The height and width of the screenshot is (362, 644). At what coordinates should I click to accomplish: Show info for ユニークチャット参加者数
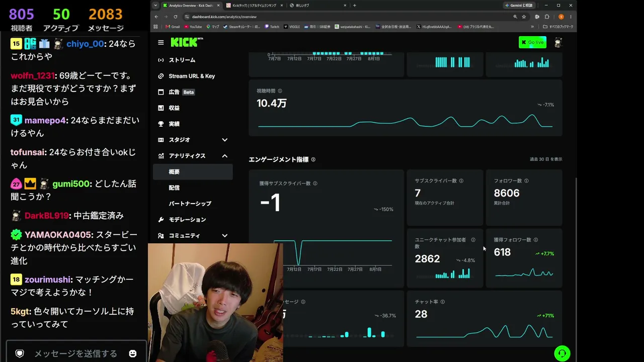coord(473,240)
